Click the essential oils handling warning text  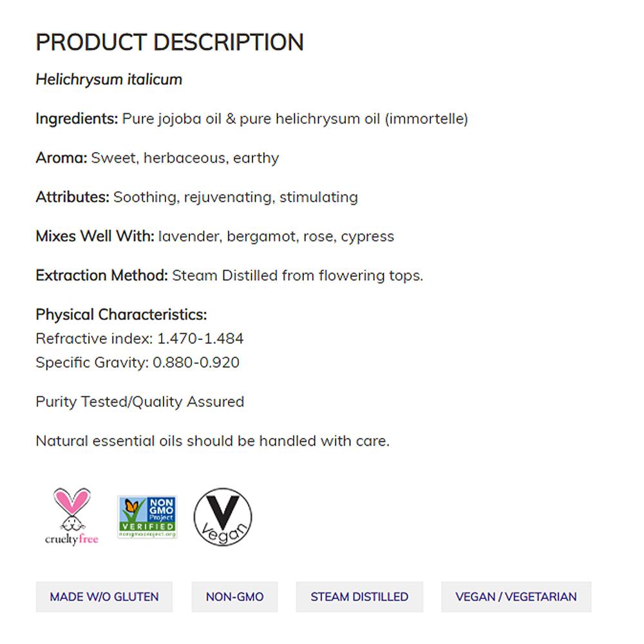[213, 441]
